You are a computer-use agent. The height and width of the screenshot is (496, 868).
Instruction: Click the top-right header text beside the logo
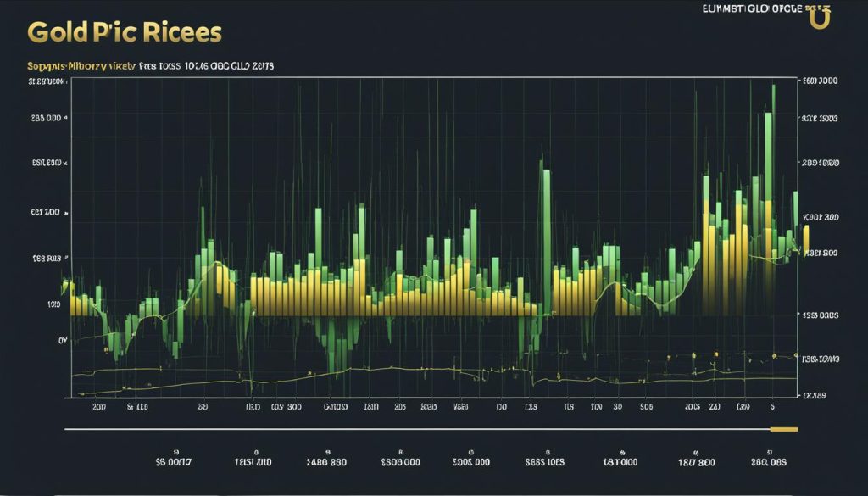pyautogui.click(x=750, y=8)
